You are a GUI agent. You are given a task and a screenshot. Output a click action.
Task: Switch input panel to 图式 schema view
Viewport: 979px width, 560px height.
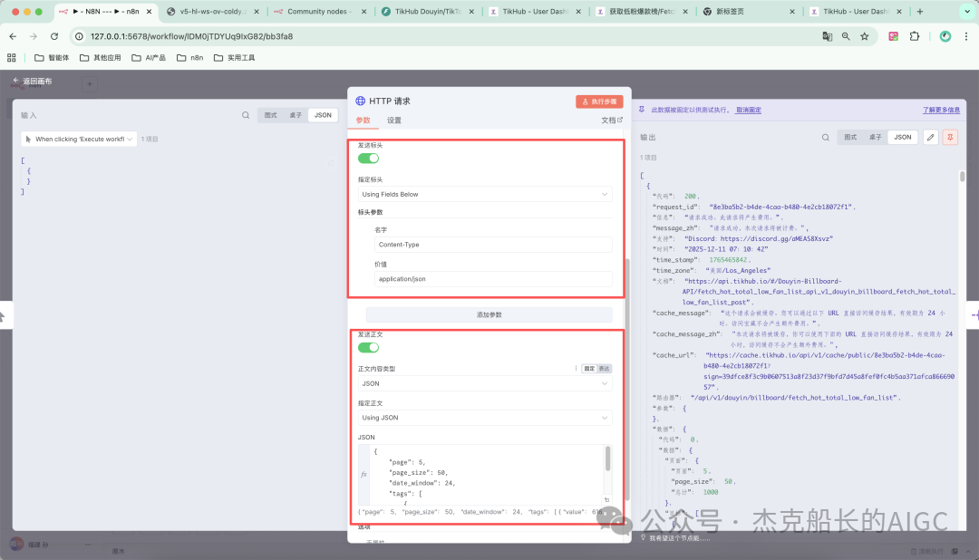(270, 115)
